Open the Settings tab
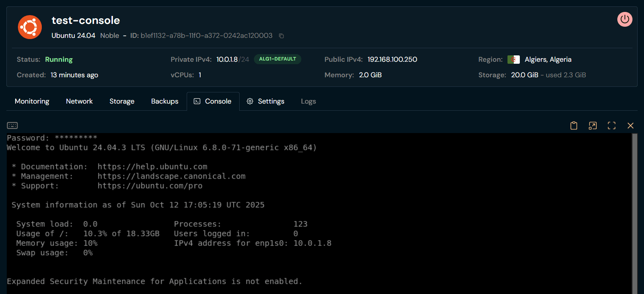Image resolution: width=644 pixels, height=294 pixels. click(265, 101)
